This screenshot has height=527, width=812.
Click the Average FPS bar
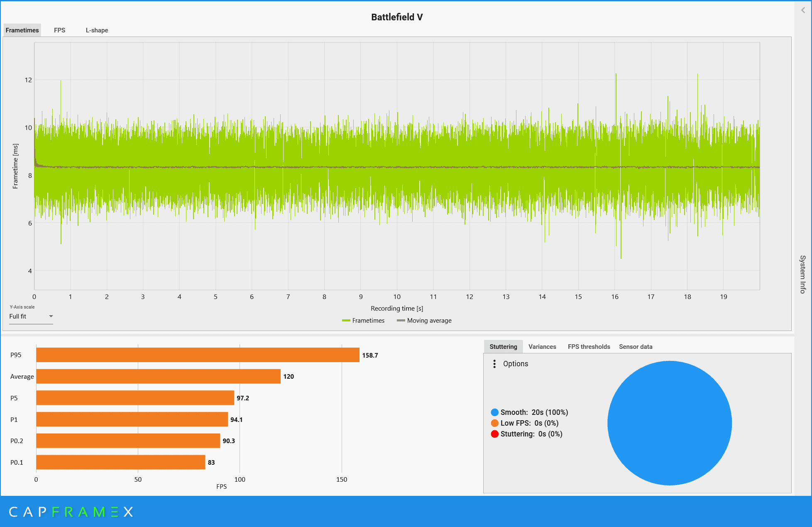click(x=158, y=376)
